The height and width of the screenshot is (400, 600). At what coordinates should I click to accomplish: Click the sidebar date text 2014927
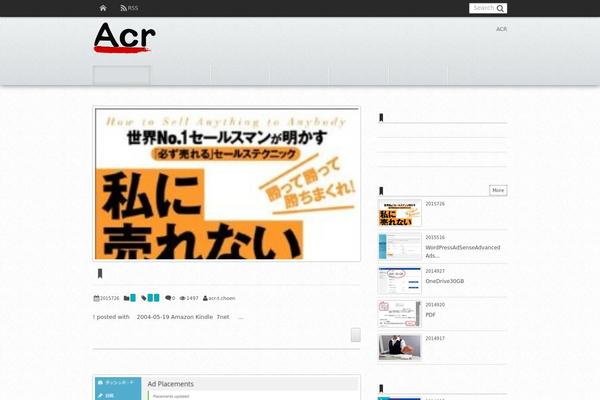(435, 271)
